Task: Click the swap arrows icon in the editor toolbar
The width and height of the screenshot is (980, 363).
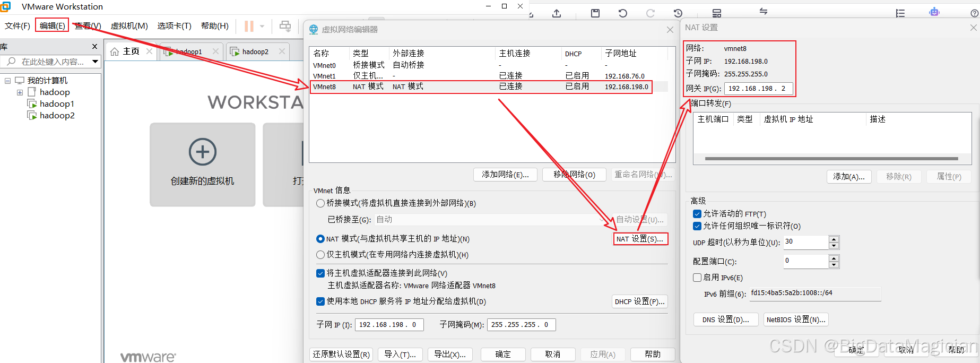Action: point(764,11)
